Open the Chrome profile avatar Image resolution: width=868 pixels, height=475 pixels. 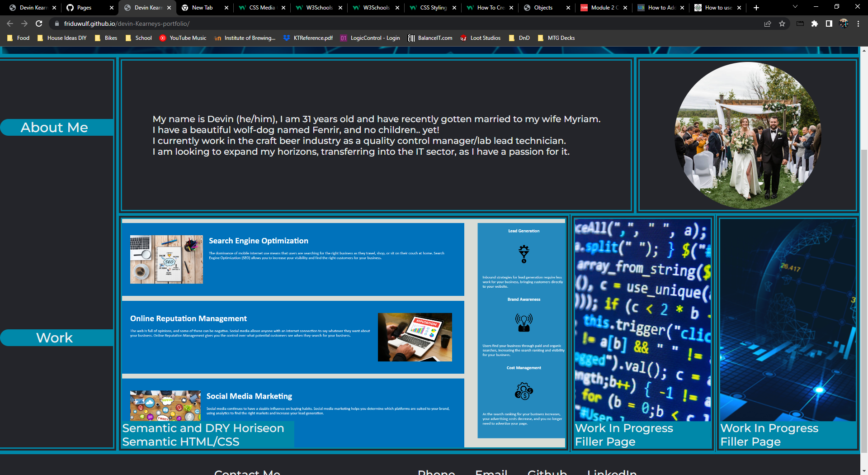pos(844,24)
